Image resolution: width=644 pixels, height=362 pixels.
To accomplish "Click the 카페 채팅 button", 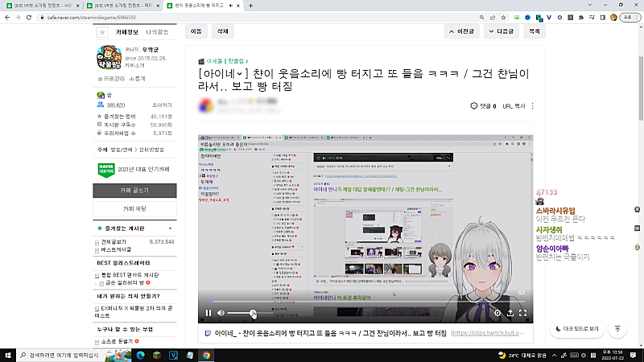I will 134,208.
